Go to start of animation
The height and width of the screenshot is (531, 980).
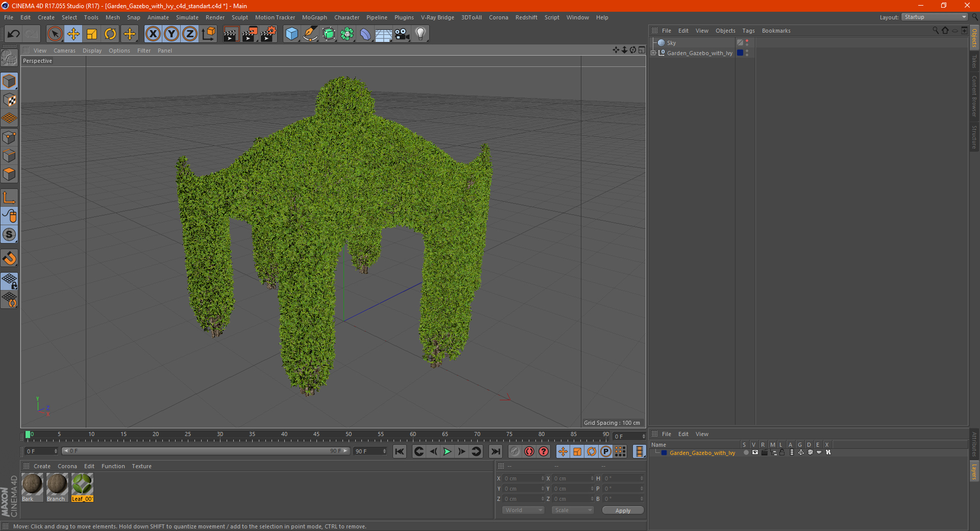tap(400, 451)
